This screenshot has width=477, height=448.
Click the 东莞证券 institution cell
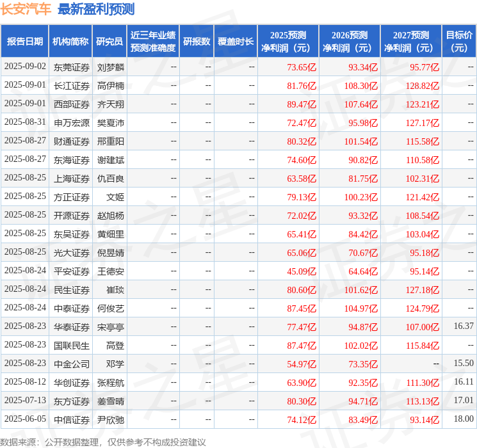click(x=72, y=67)
